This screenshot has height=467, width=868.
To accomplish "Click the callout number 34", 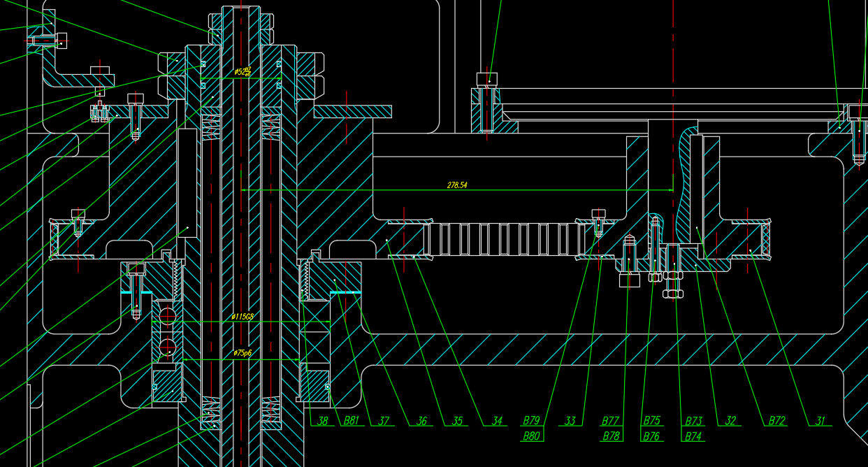I will click(497, 421).
